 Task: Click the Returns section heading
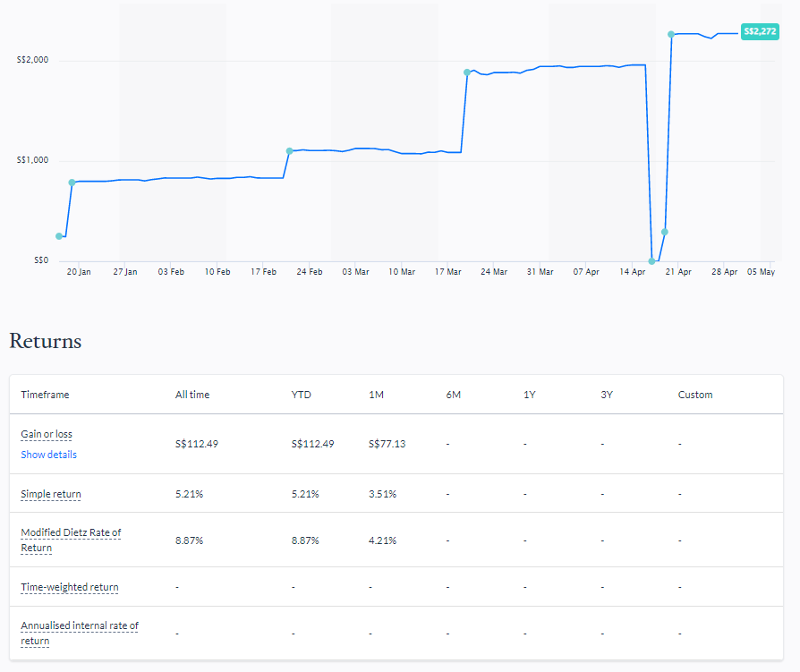coord(46,341)
